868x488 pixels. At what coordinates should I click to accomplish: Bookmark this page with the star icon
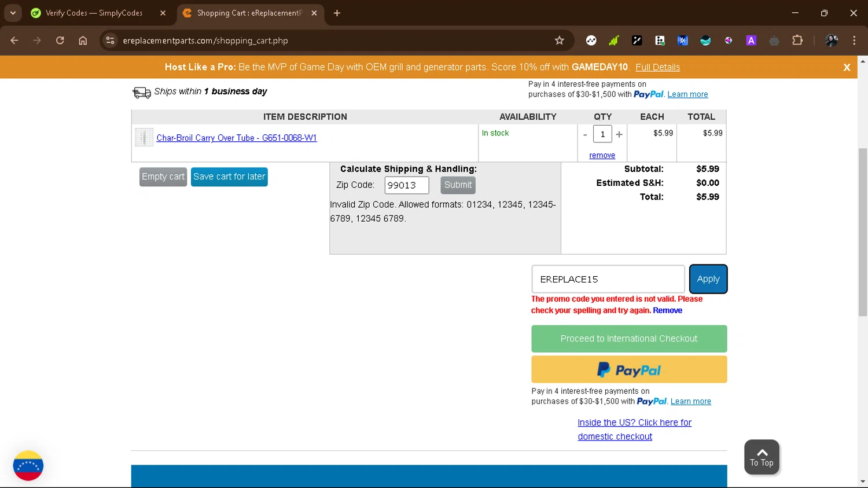coord(559,41)
